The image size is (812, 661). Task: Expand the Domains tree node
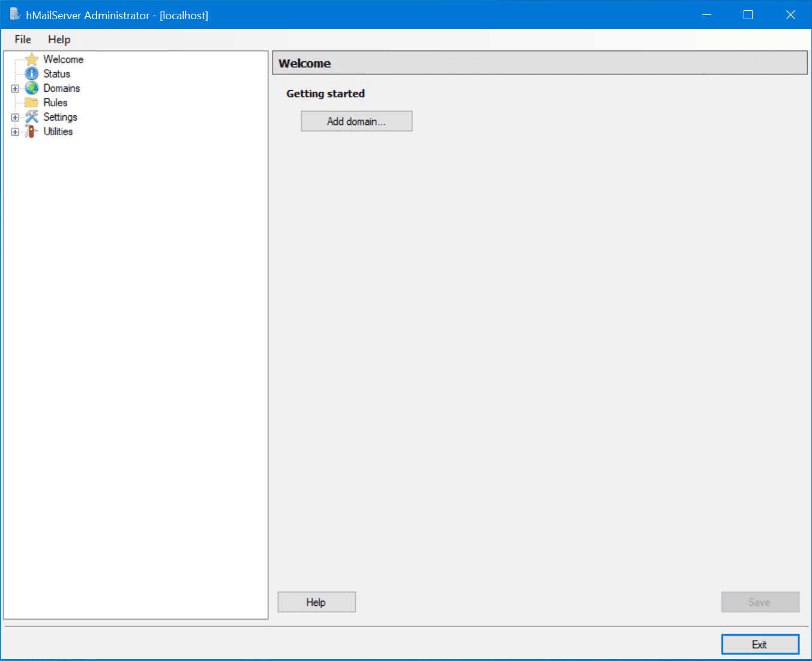coord(15,88)
